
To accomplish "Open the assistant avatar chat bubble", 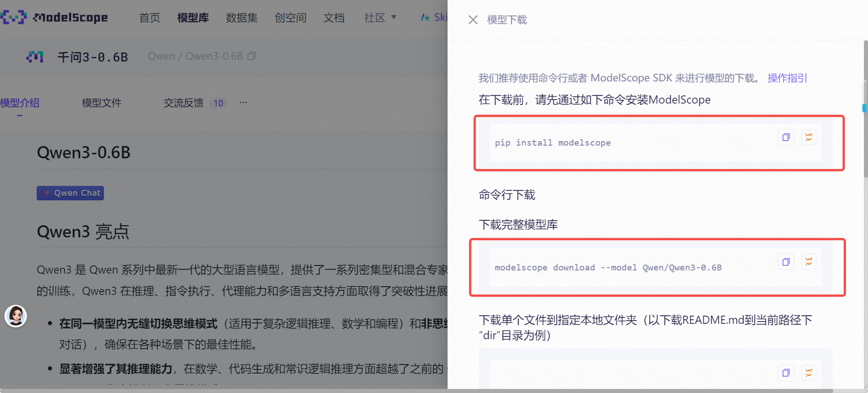I will (16, 316).
